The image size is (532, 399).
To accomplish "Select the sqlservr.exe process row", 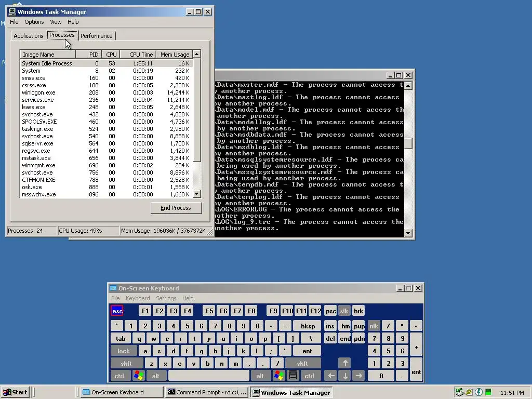I will click(x=106, y=143).
